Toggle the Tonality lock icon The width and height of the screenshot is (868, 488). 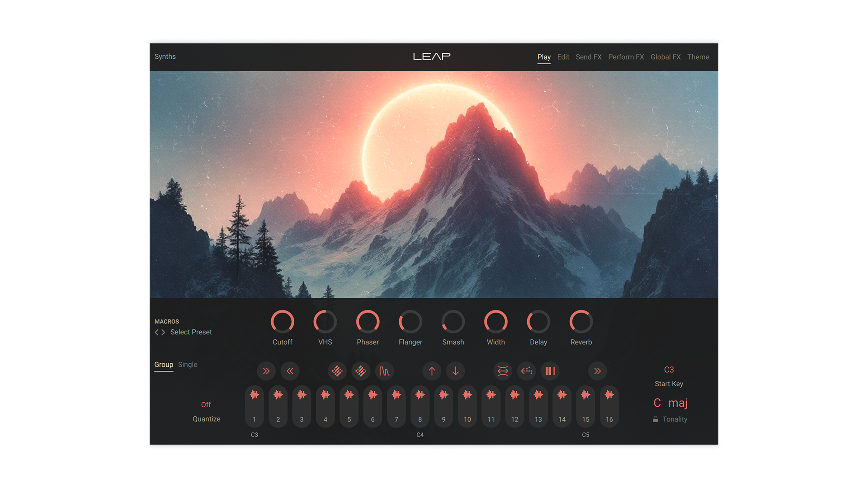(656, 419)
